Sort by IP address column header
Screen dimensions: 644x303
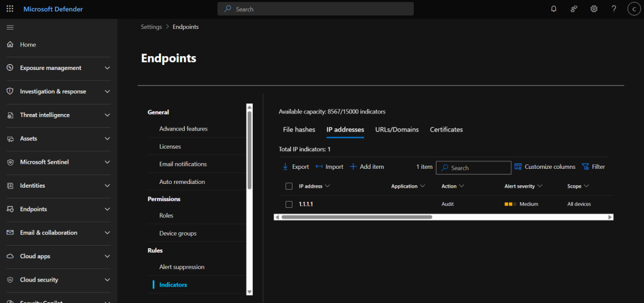point(314,186)
